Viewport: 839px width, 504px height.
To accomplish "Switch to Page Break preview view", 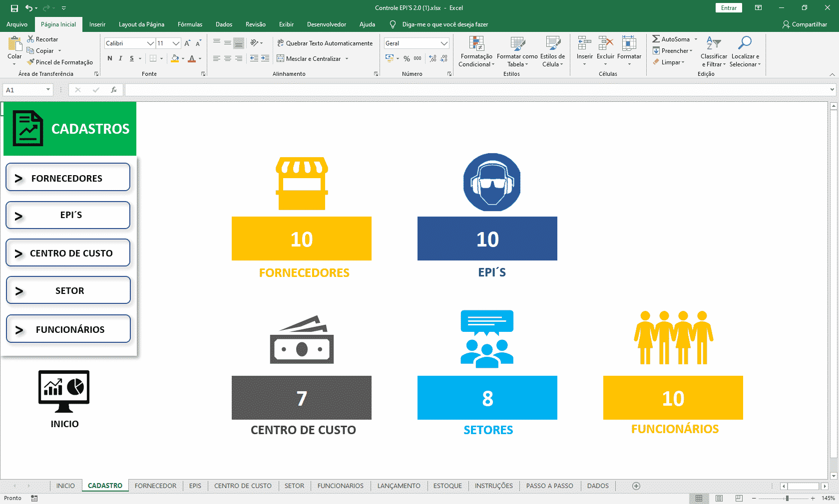I will point(739,498).
